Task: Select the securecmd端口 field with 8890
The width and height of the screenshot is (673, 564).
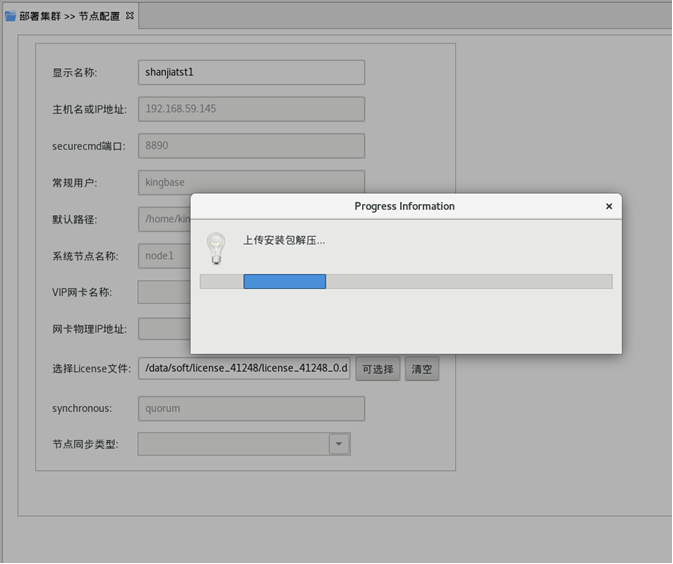Action: pyautogui.click(x=251, y=145)
